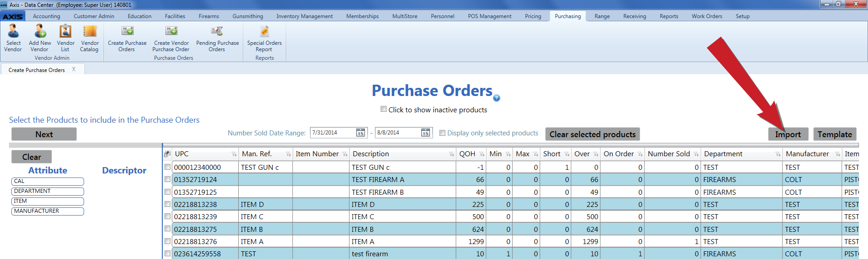Close the Create Purchase Orders tab
This screenshot has width=868, height=259.
[x=74, y=69]
